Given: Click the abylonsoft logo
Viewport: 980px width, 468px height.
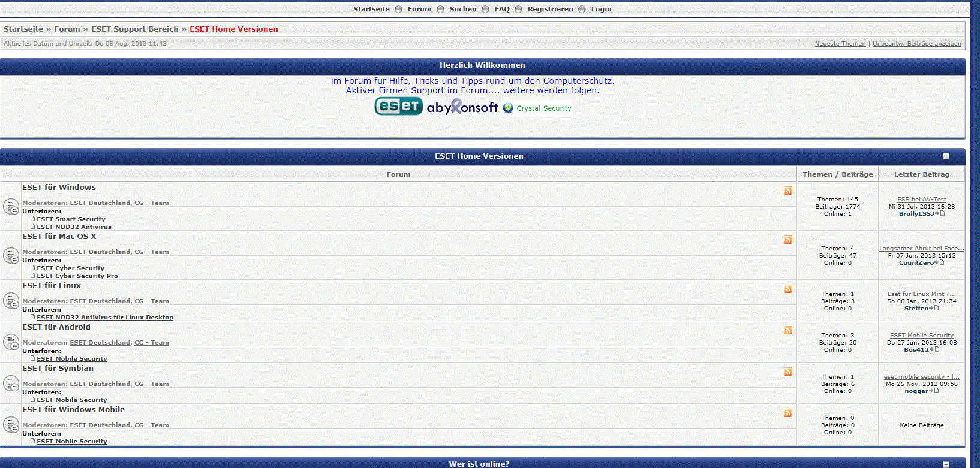Looking at the screenshot, I should 462,107.
